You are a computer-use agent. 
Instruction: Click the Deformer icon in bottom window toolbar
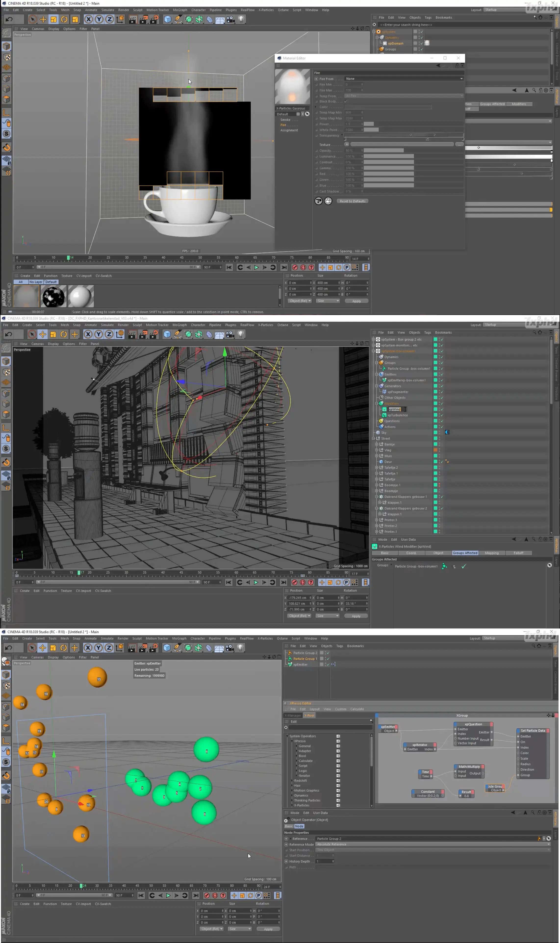click(x=209, y=648)
